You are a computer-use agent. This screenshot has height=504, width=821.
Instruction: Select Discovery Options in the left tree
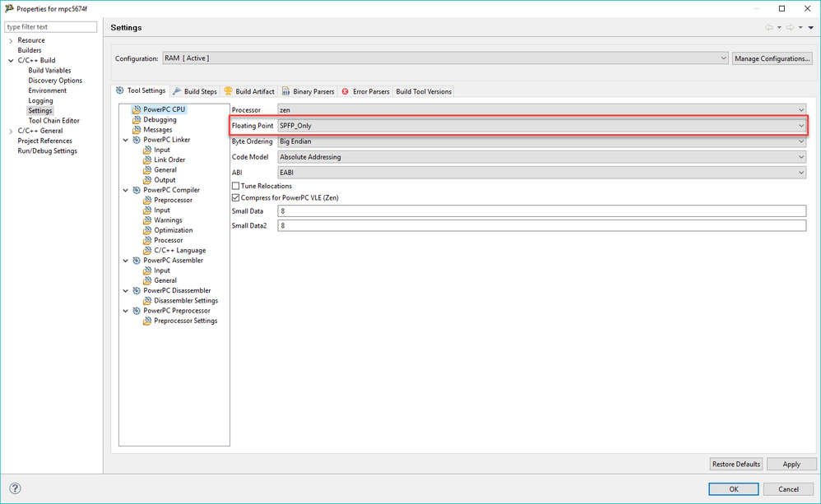[x=55, y=81]
